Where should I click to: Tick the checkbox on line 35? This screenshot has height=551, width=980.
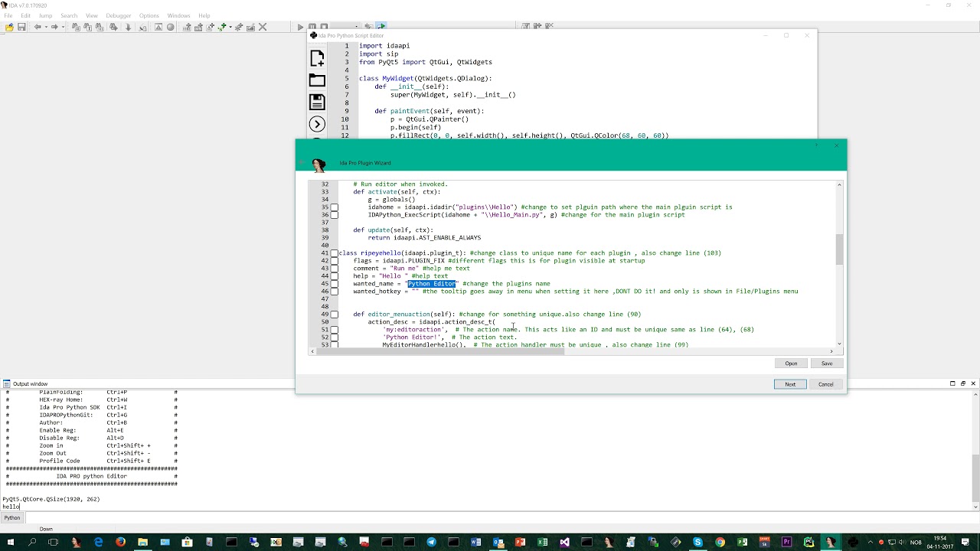pyautogui.click(x=334, y=207)
